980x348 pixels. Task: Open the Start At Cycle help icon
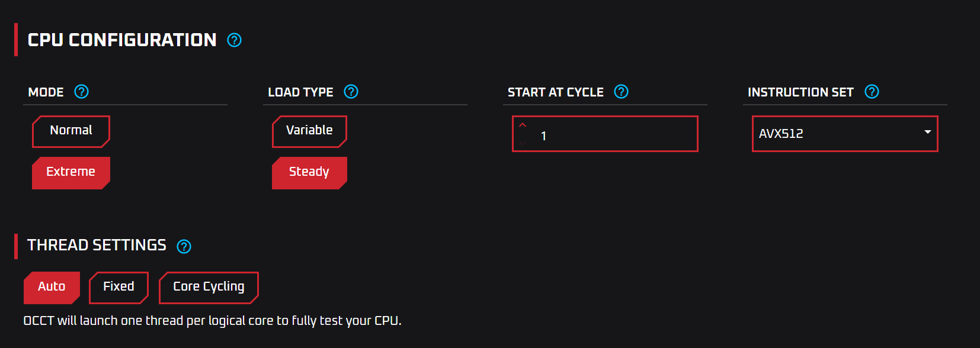pyautogui.click(x=621, y=92)
